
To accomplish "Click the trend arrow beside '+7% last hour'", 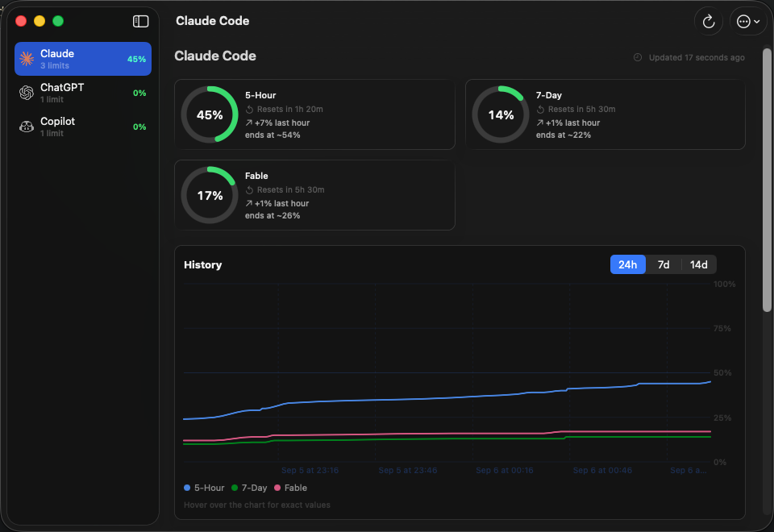I will pos(249,123).
